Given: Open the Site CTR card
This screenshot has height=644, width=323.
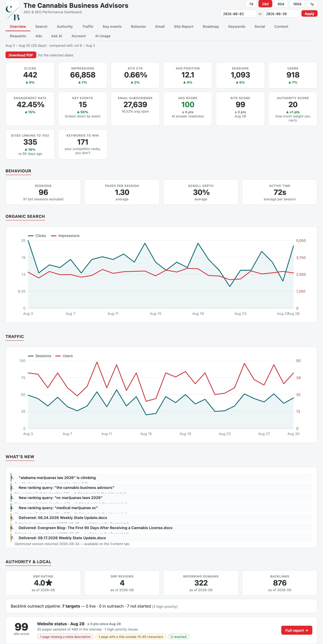Looking at the screenshot, I should pyautogui.click(x=135, y=75).
